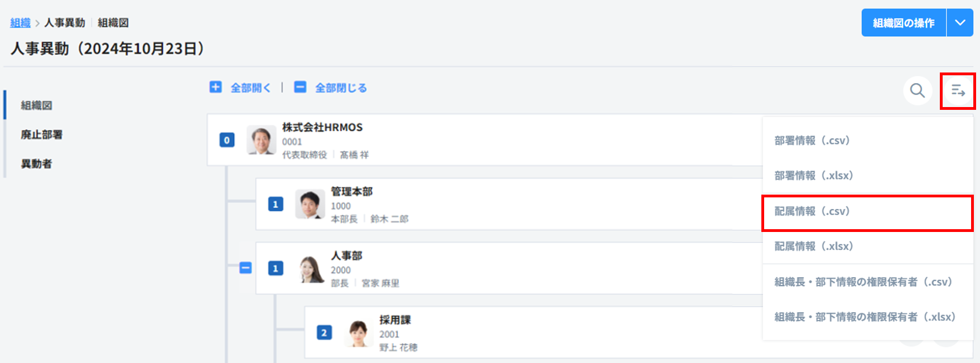Collapse the 人事部 tree node

[x=245, y=268]
